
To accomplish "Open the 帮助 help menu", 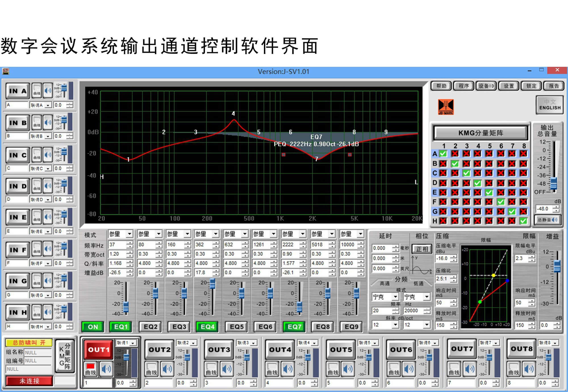I will point(441,86).
